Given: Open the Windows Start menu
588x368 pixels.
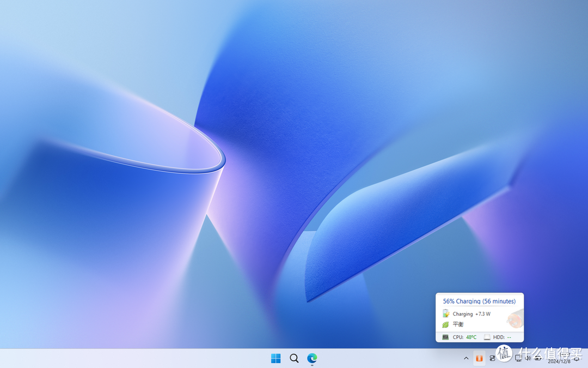Looking at the screenshot, I should pos(275,358).
